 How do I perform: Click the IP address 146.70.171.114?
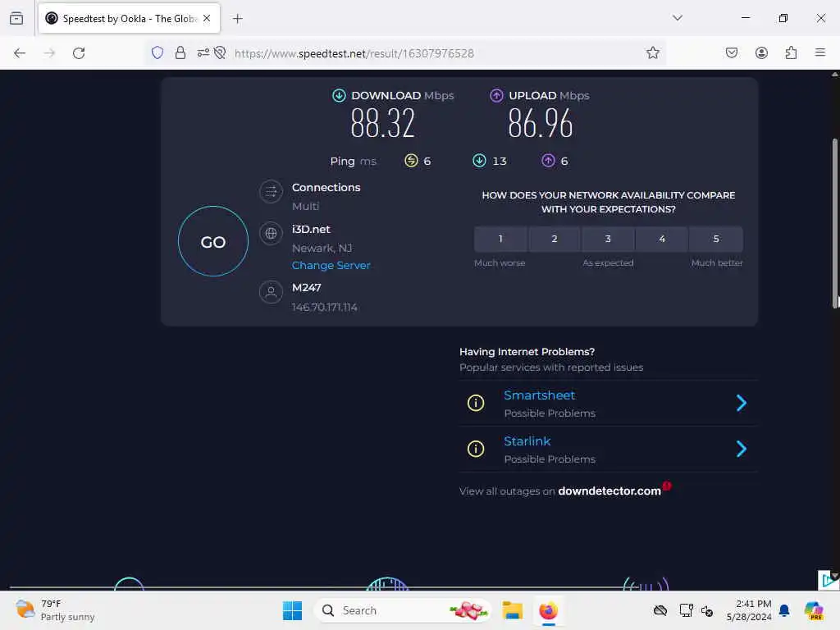pos(325,307)
